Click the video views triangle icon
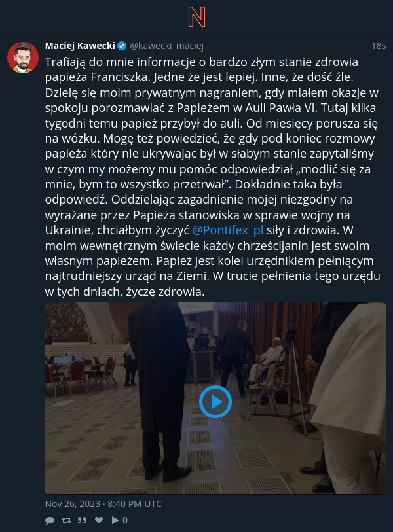This screenshot has width=393, height=532. (x=115, y=520)
